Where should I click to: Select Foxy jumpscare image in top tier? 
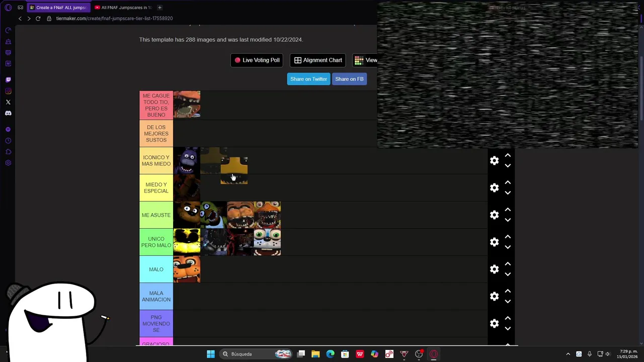[x=187, y=104]
